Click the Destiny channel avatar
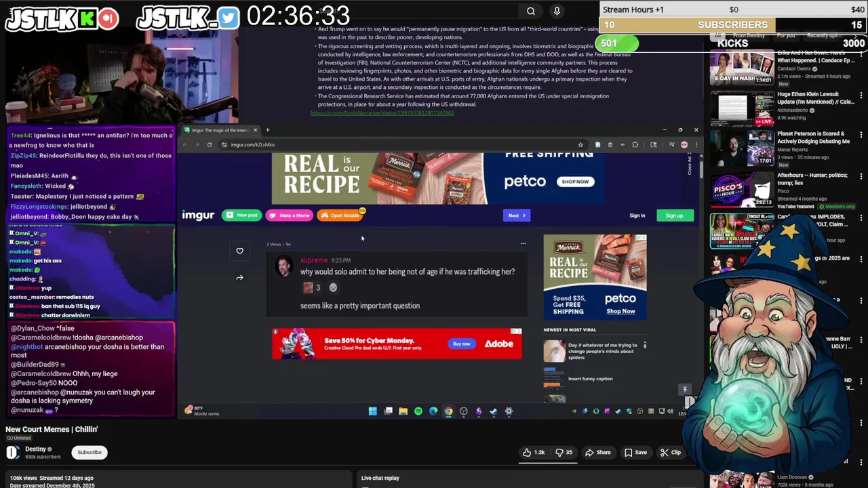The image size is (868, 488). [x=12, y=452]
